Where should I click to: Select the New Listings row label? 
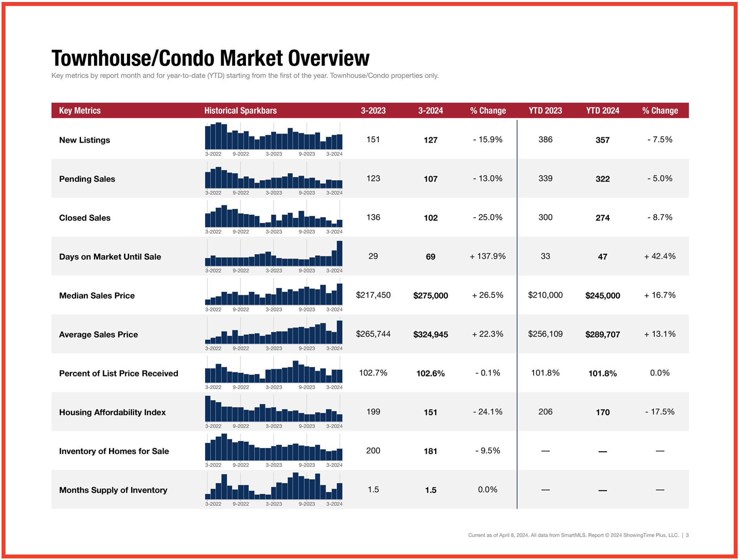[x=84, y=140]
